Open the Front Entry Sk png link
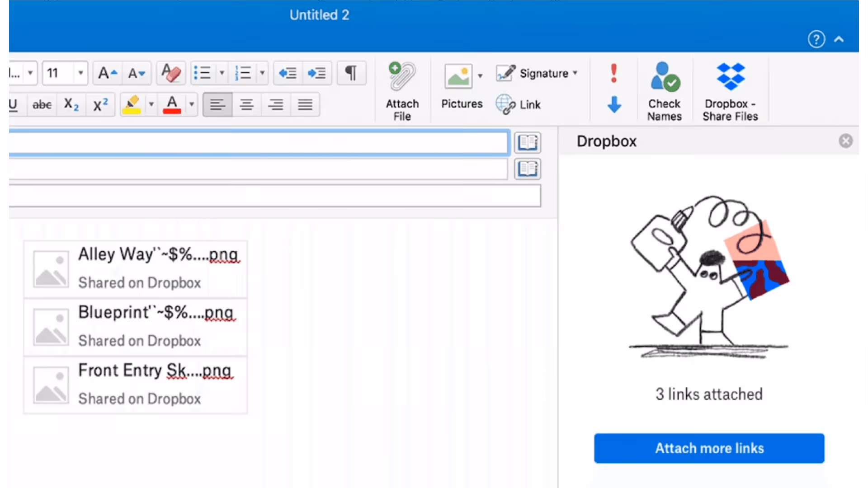868x488 pixels. pos(155,370)
